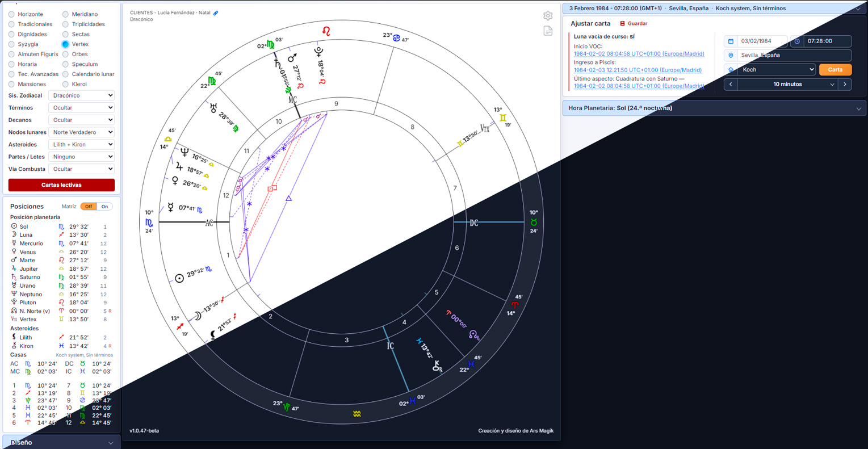Viewport: 868px width, 449px height.
Task: Click the red Guardar save icon
Action: [x=622, y=23]
